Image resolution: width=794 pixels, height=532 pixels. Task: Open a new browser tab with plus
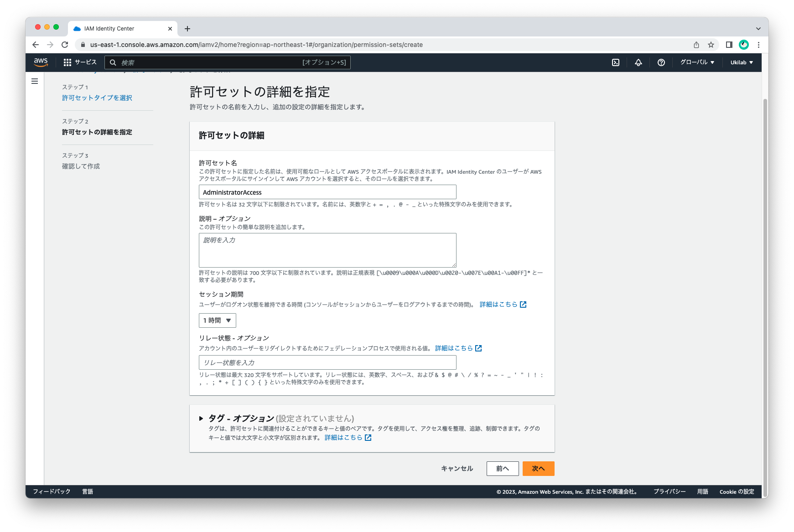[x=187, y=29]
